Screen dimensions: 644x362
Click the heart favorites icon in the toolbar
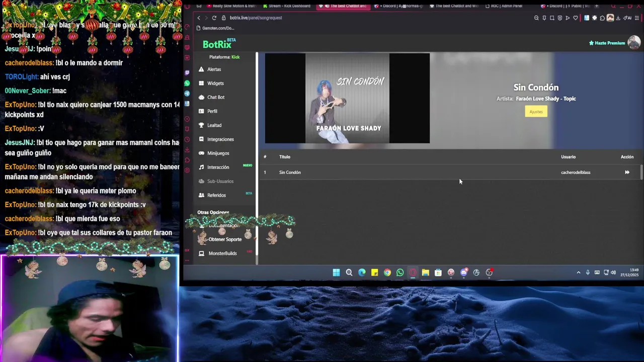576,18
